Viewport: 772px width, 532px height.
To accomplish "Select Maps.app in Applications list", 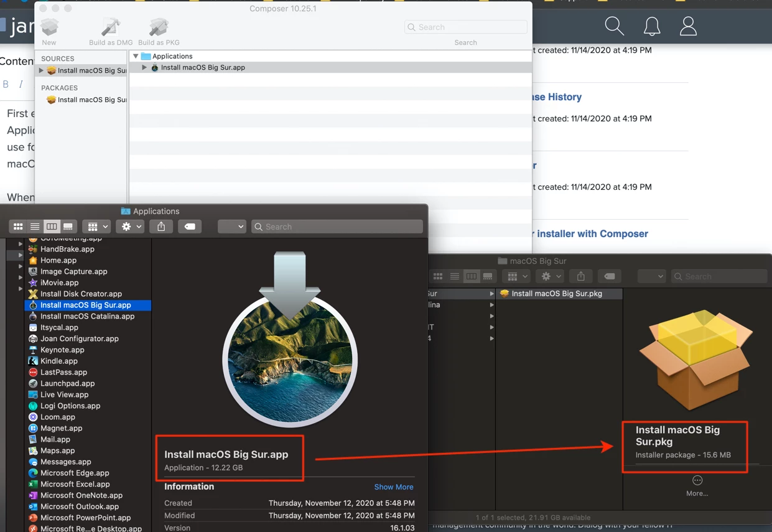I will (88, 450).
